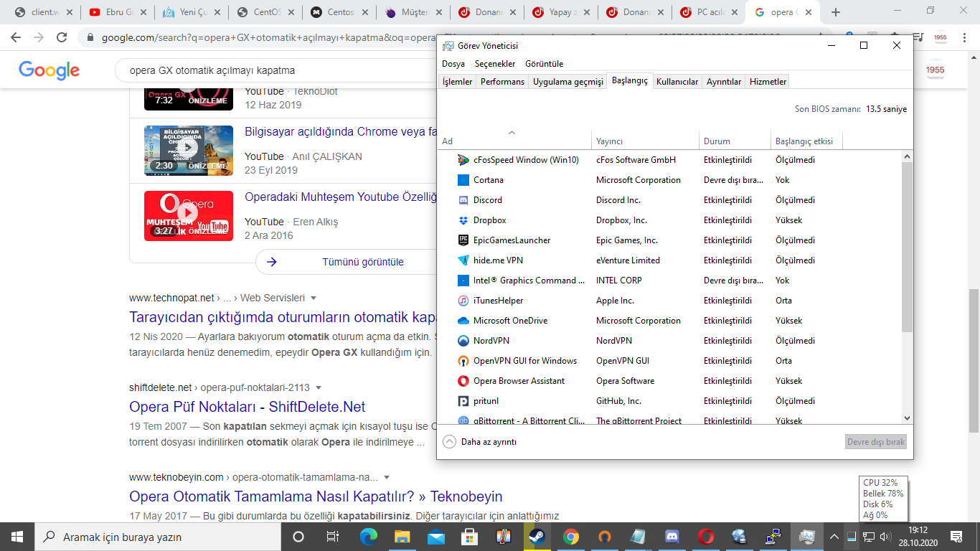Open Microsoft Store from the taskbar
Viewport: 980px width, 551px height.
click(469, 537)
